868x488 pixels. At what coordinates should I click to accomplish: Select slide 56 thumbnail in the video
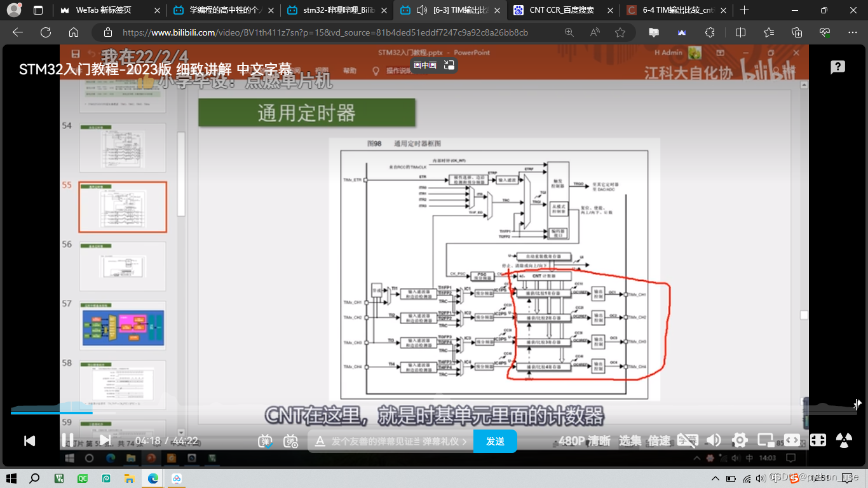pyautogui.click(x=123, y=266)
